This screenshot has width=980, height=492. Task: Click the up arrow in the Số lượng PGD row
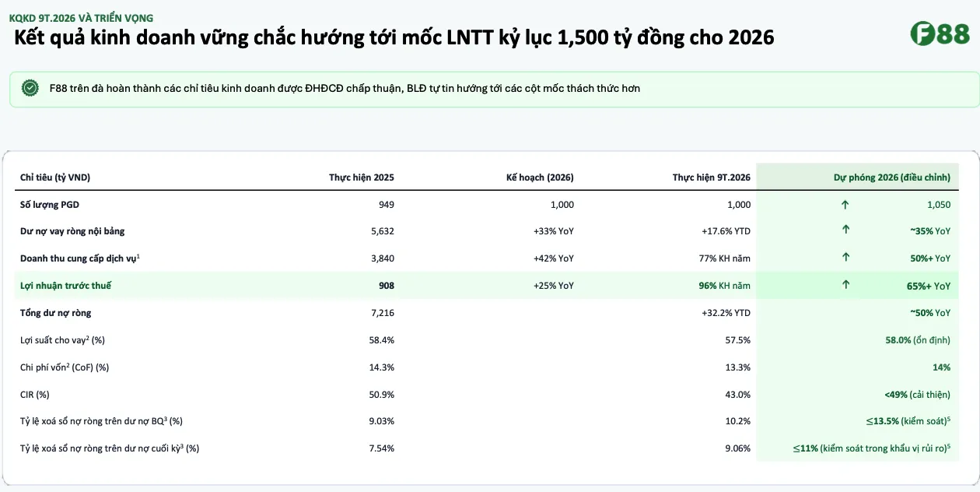845,205
